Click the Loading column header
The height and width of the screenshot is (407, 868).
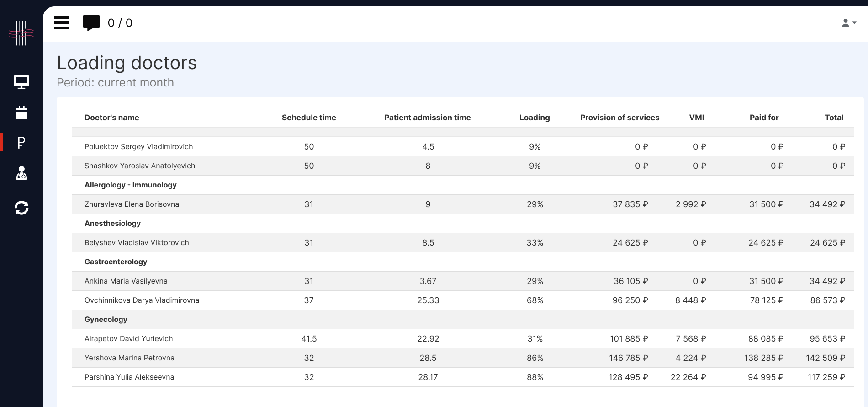(534, 118)
